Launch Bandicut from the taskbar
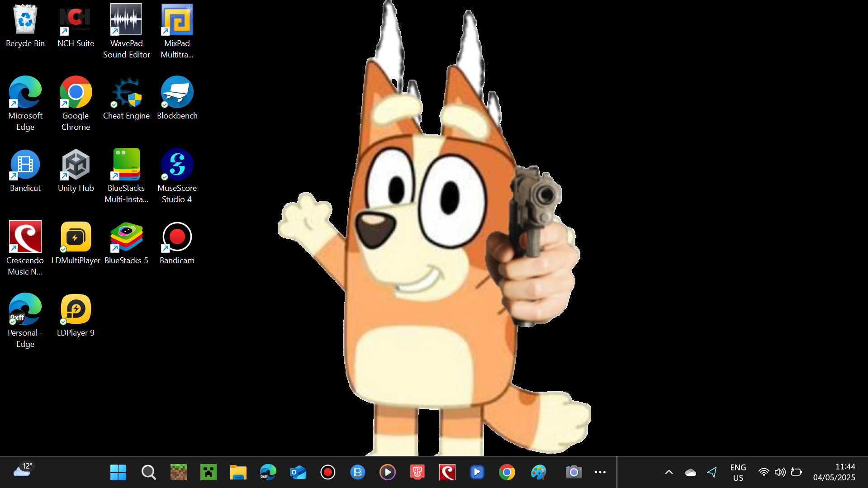This screenshot has width=868, height=488. point(358,472)
